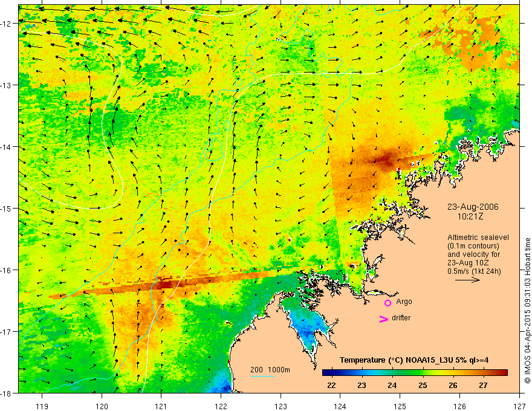This screenshot has width=532, height=411.
Task: Click the latitude axis label -13
Action: pos(7,85)
